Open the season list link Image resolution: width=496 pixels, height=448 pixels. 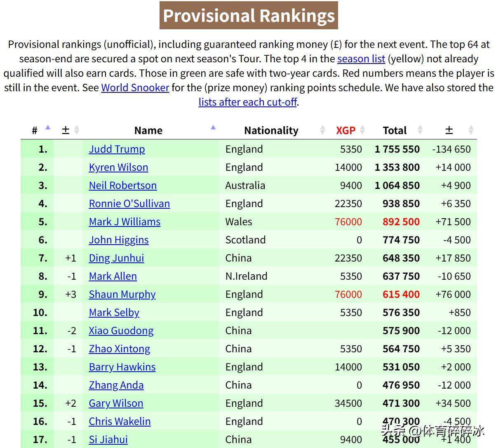361,59
